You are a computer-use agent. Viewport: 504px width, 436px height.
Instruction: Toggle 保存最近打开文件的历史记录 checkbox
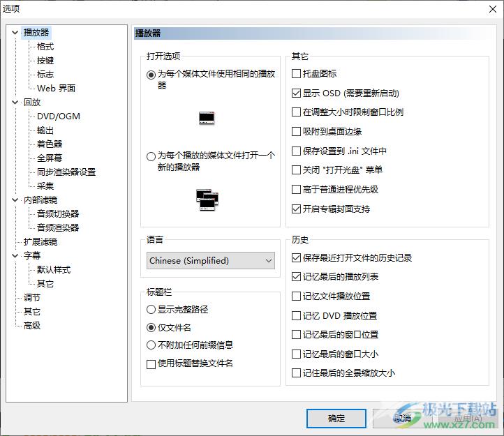point(296,257)
